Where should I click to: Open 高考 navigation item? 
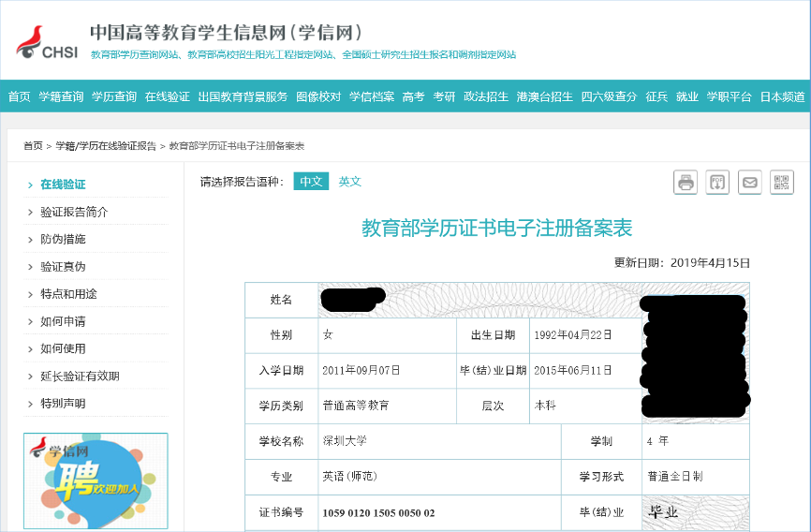413,96
